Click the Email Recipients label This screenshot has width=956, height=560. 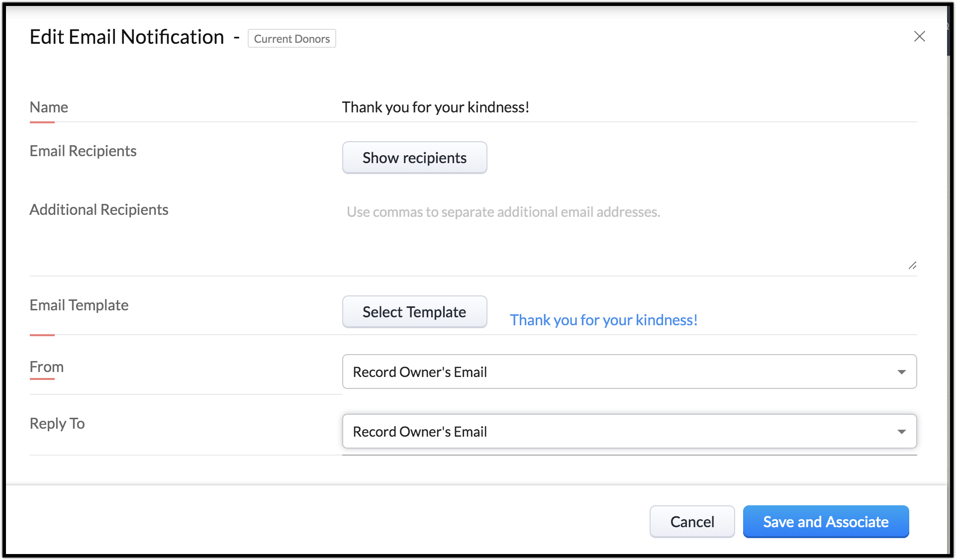(83, 151)
